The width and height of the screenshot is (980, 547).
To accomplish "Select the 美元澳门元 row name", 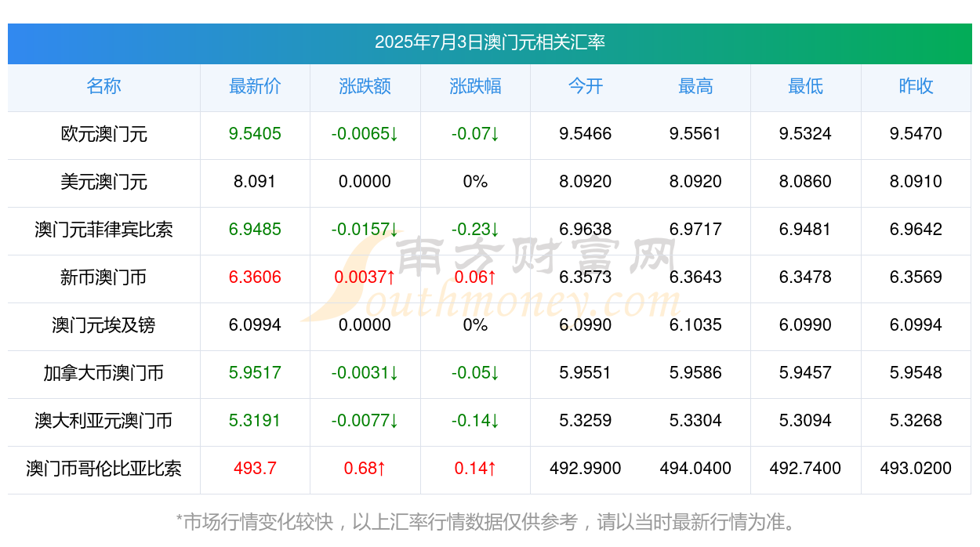I will [x=103, y=182].
